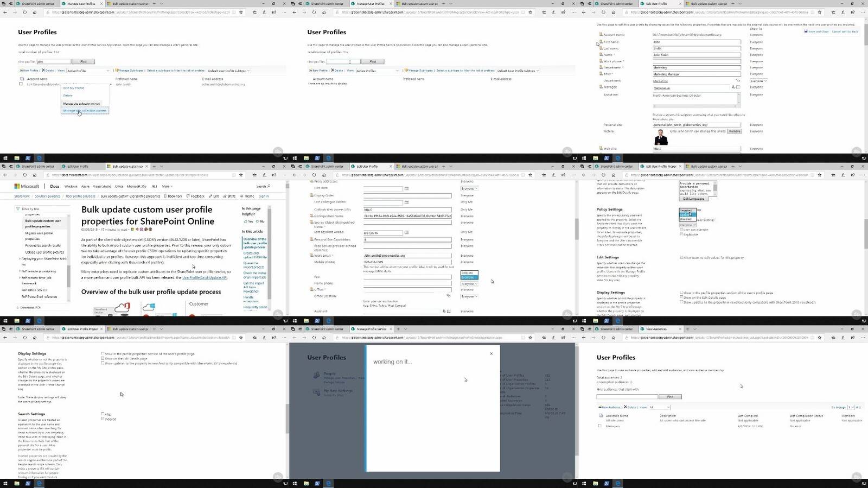Tick the Managers audience row checkbox
Viewport: 868px width, 488px height.
(600, 426)
